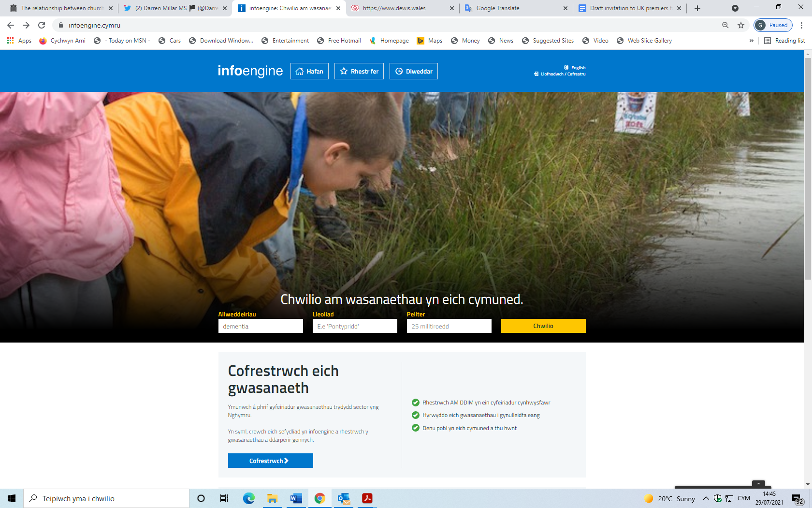Viewport: 812px width, 508px height.
Task: Open Microsoft Edge from the taskbar
Action: point(248,498)
